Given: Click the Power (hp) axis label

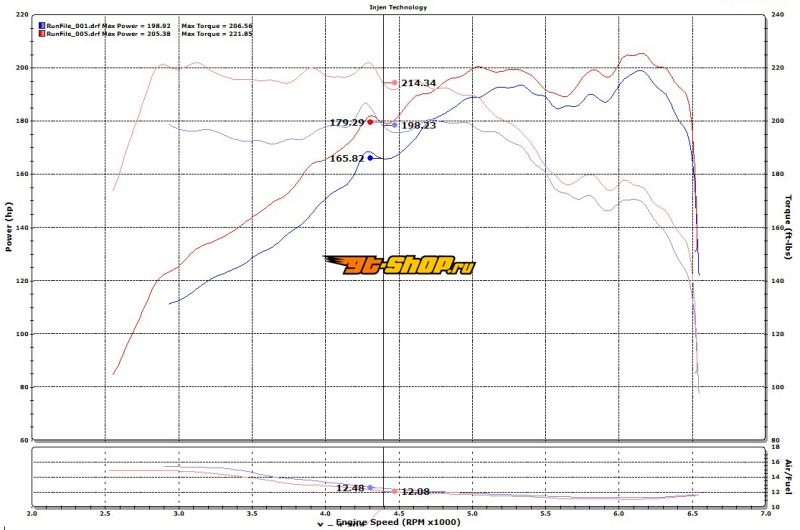Looking at the screenshot, I should tap(9, 225).
